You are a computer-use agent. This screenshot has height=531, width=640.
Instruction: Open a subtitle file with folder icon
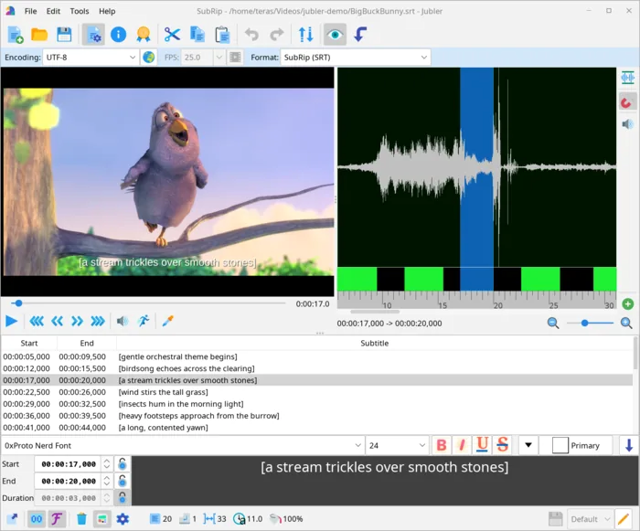[x=40, y=34]
